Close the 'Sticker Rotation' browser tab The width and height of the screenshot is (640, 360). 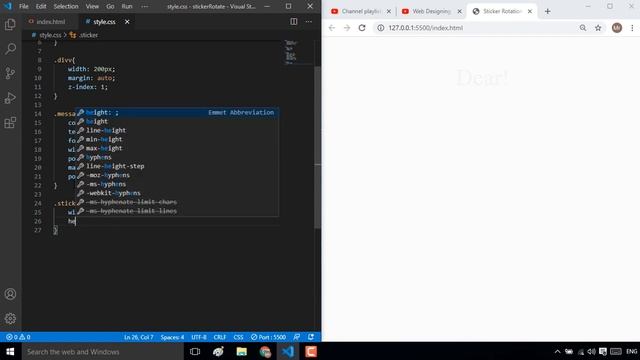pos(530,11)
